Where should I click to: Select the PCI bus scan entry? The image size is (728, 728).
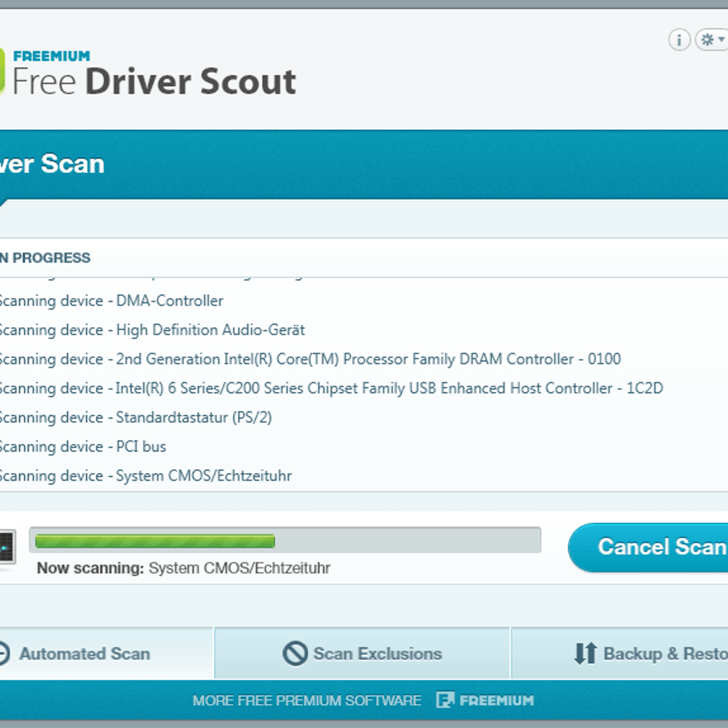pos(83,446)
